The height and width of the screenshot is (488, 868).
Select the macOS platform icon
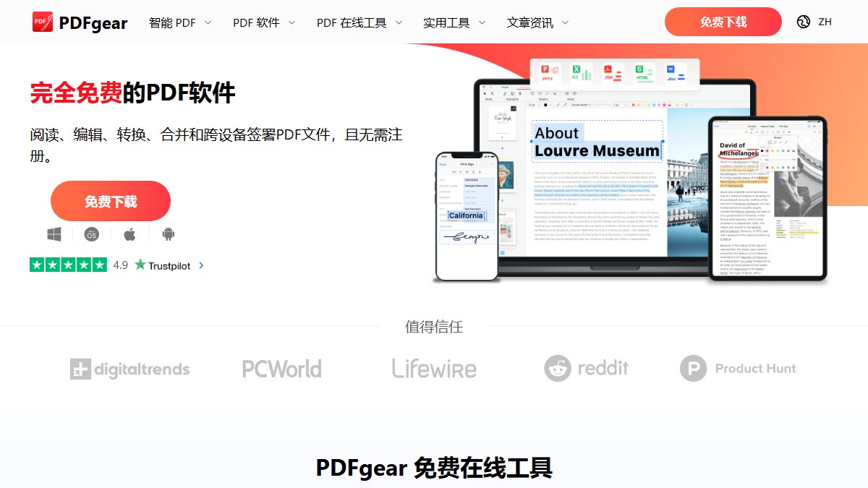tap(92, 234)
